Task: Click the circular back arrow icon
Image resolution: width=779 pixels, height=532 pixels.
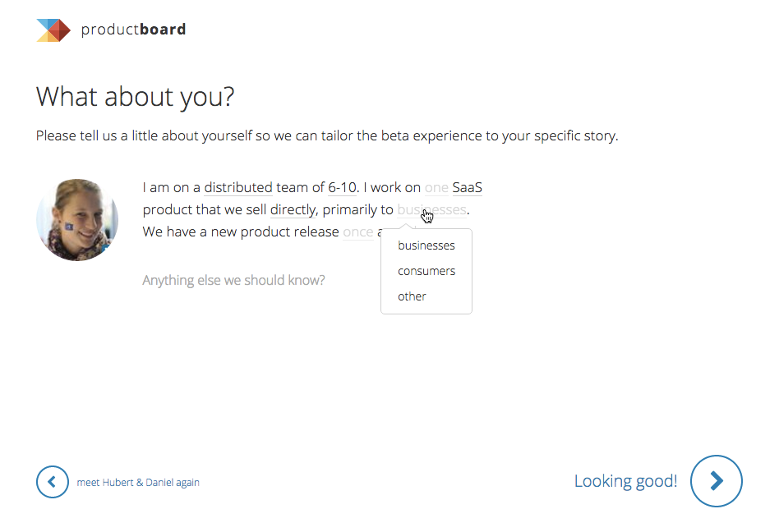Action: [52, 482]
